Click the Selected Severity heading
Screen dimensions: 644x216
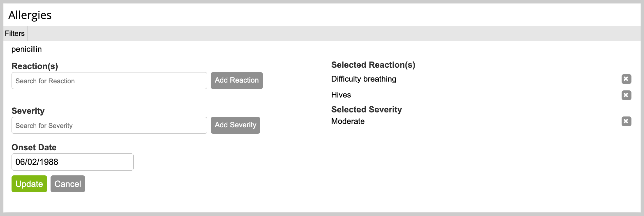tap(366, 109)
